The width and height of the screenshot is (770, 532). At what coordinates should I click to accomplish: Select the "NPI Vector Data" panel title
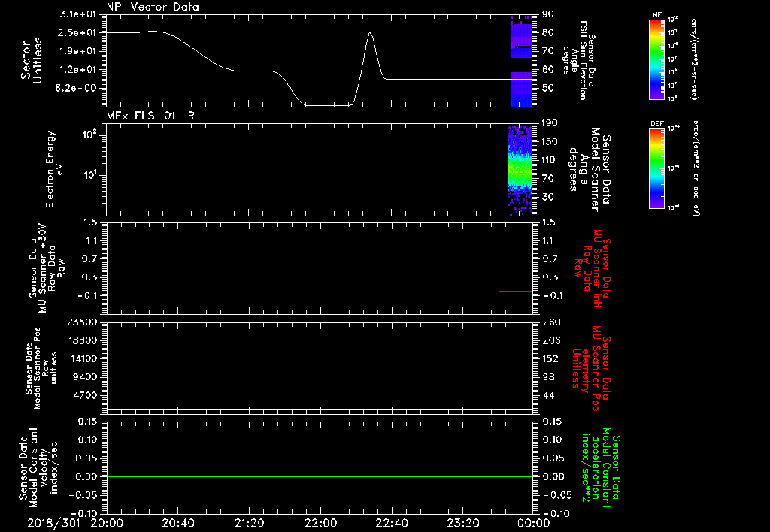pyautogui.click(x=153, y=7)
